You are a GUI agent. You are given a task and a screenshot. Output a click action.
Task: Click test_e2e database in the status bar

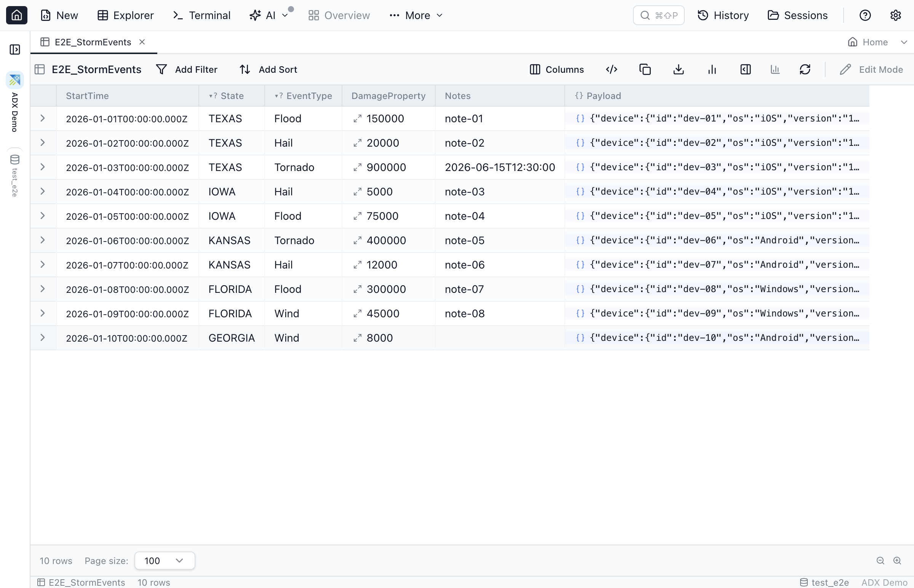click(x=824, y=582)
